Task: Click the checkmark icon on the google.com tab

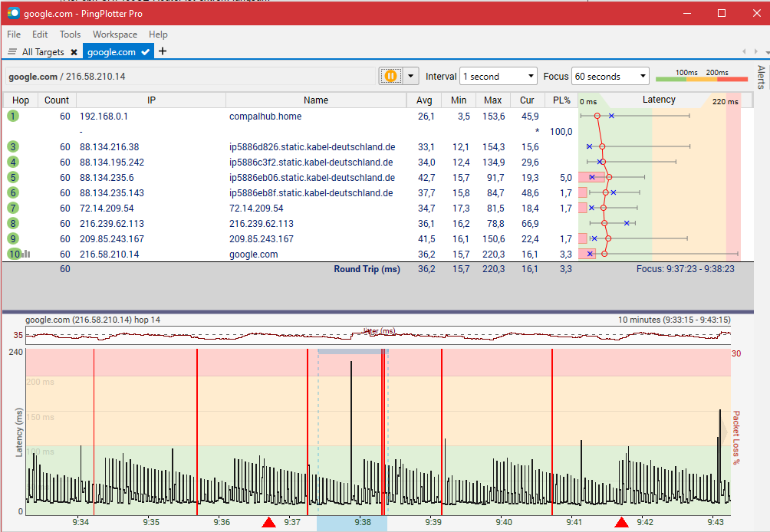Action: point(146,52)
